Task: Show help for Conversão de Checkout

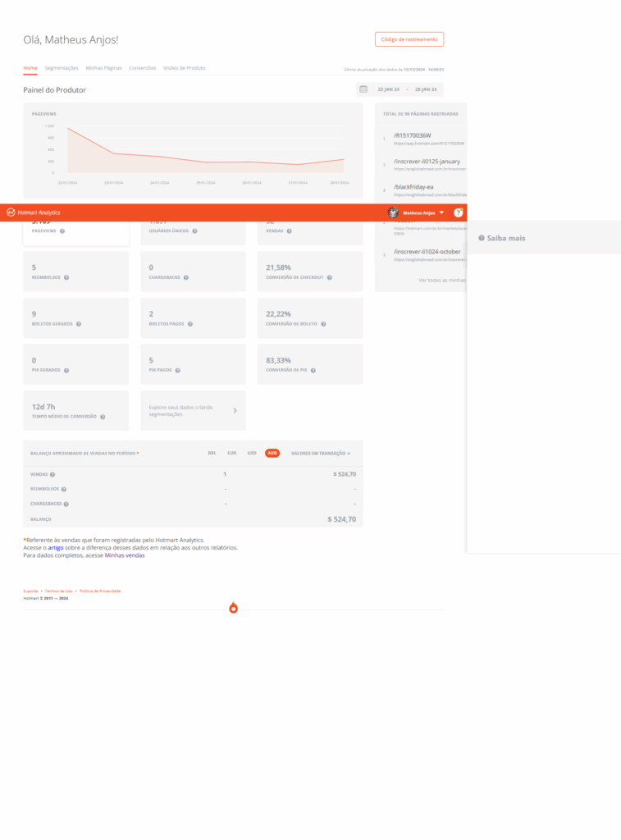Action: [330, 277]
